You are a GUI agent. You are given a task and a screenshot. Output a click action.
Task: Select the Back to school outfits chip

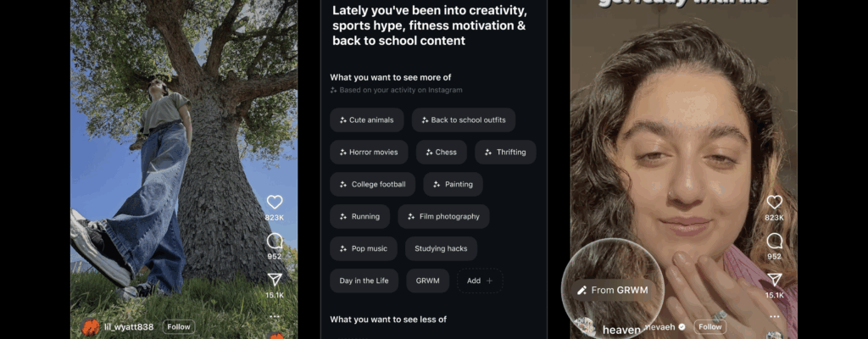coord(464,119)
